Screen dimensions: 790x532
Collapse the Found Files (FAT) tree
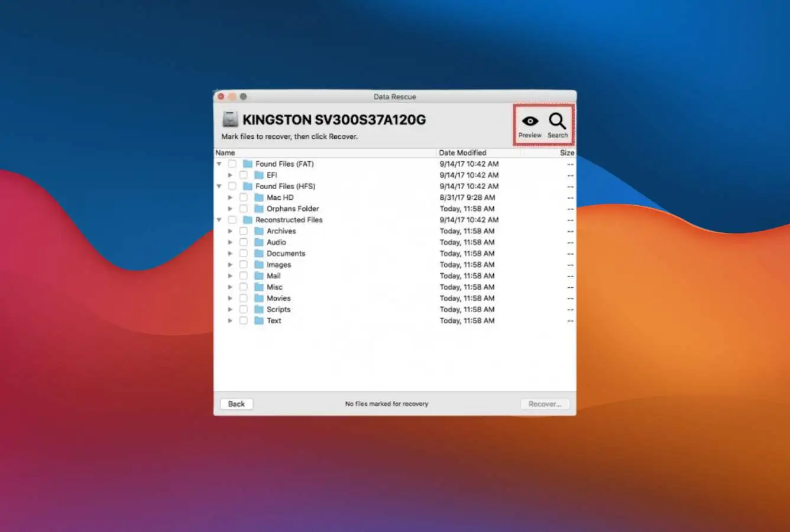[219, 164]
